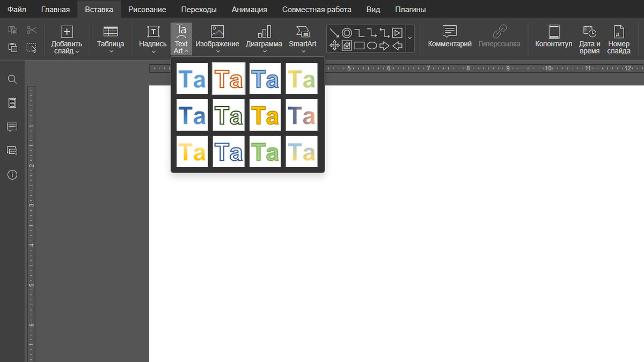Choose the dark blue gradient Text Art style

tap(192, 115)
